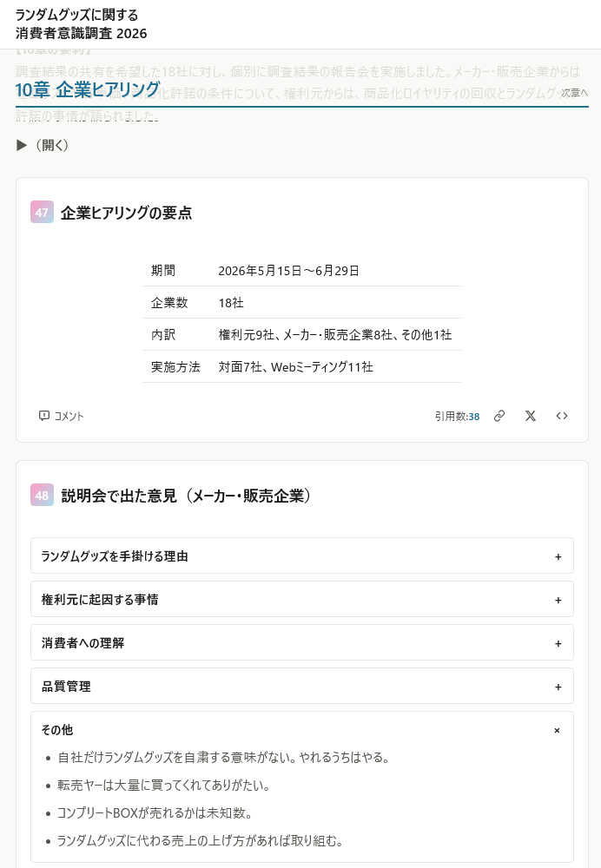Click the 10章 企業ヒアリング heading
The height and width of the screenshot is (868, 601).
[88, 89]
